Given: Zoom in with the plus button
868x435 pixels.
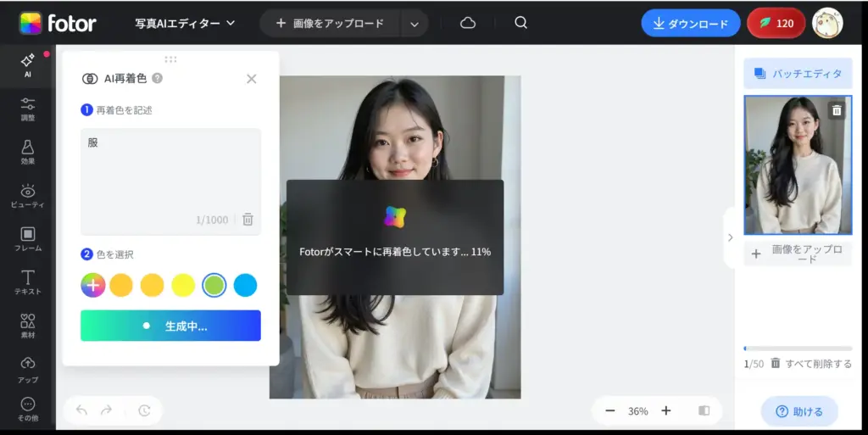Looking at the screenshot, I should click(x=666, y=410).
